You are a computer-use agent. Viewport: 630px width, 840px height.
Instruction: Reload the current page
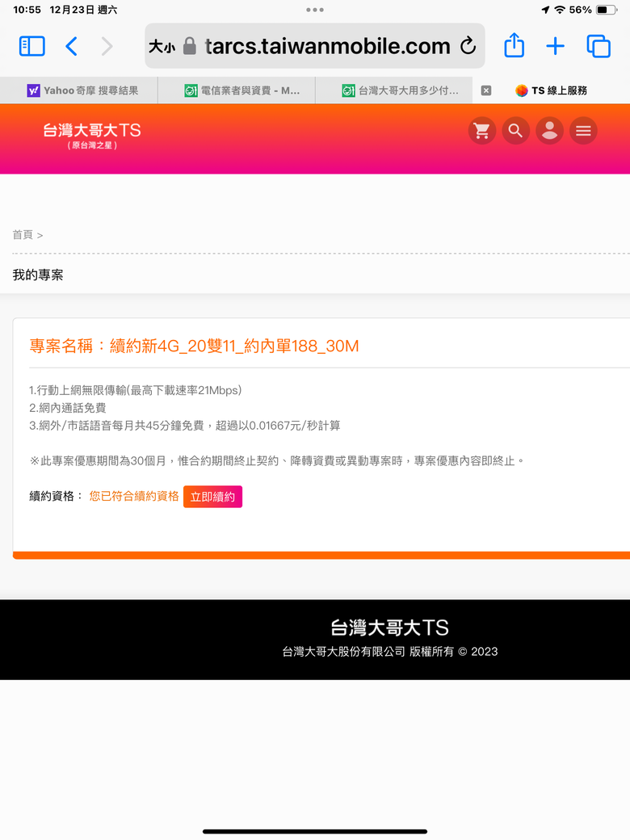[x=468, y=45]
